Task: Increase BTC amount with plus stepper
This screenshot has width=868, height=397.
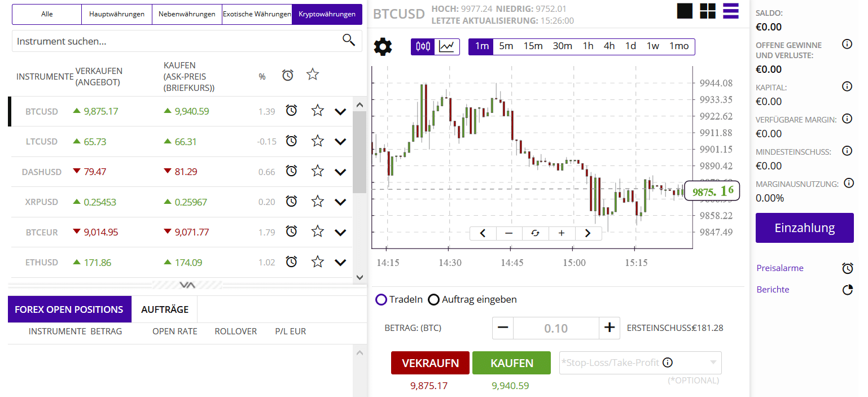Action: pyautogui.click(x=608, y=328)
